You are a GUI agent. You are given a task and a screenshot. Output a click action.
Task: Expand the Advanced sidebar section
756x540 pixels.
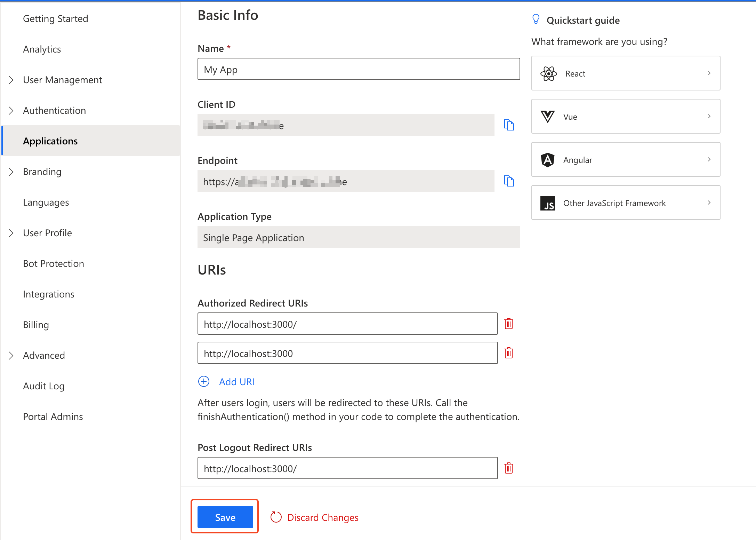(11, 356)
